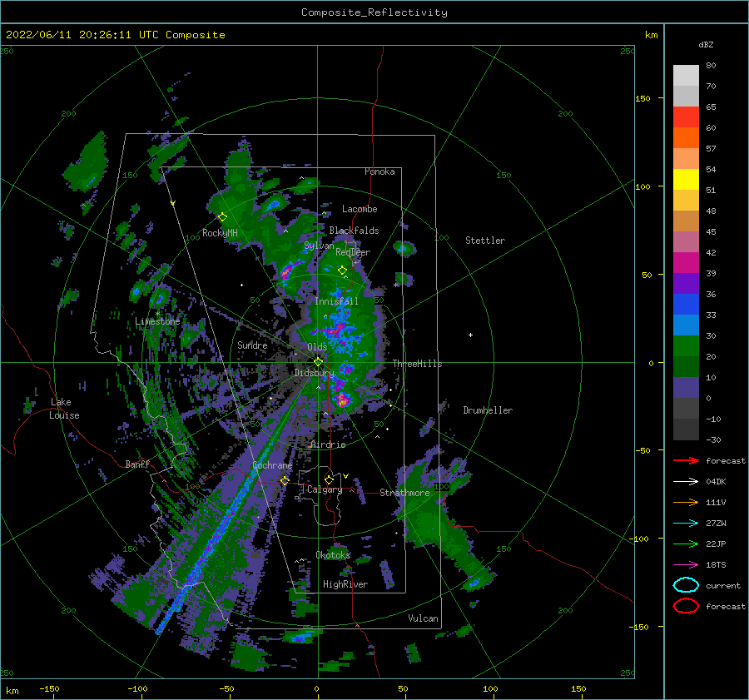Click the Okotoks town label
The width and height of the screenshot is (749, 700).
click(333, 554)
